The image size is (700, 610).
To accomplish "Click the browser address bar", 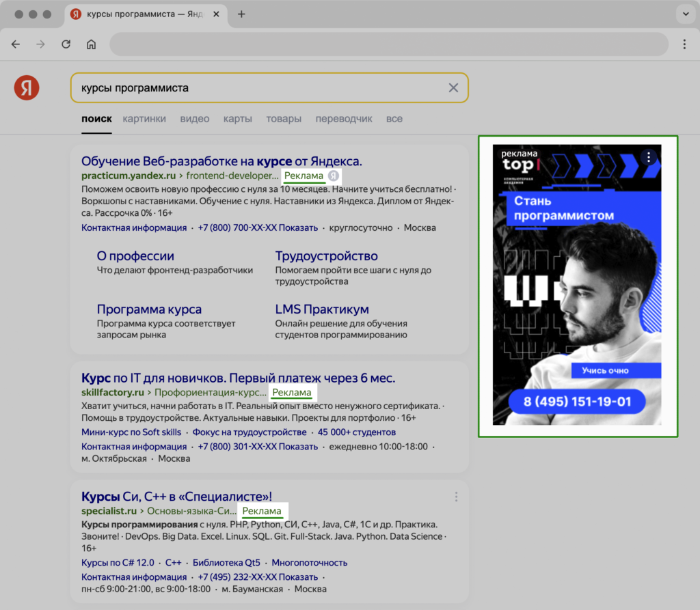I will click(388, 44).
